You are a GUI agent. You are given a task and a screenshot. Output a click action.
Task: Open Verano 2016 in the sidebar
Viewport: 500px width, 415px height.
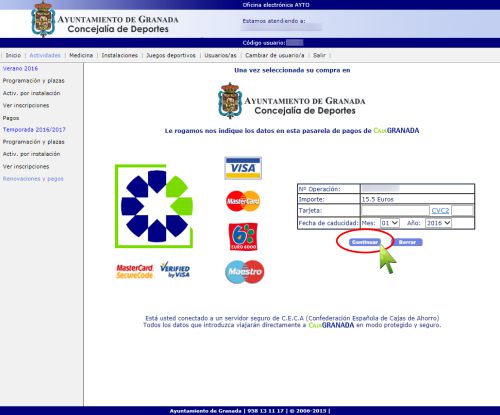coord(20,68)
